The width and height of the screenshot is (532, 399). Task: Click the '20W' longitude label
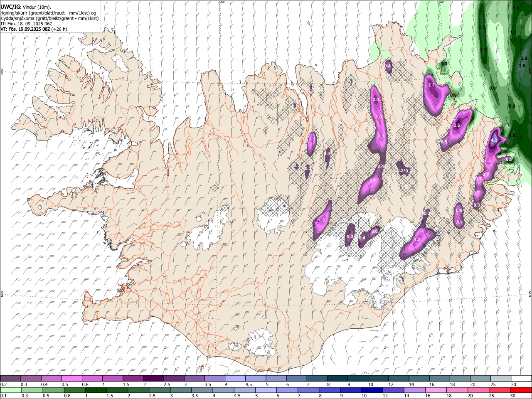[x=221, y=2]
